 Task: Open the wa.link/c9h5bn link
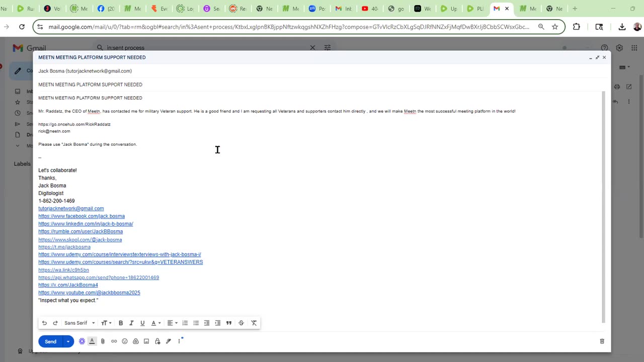(63, 270)
